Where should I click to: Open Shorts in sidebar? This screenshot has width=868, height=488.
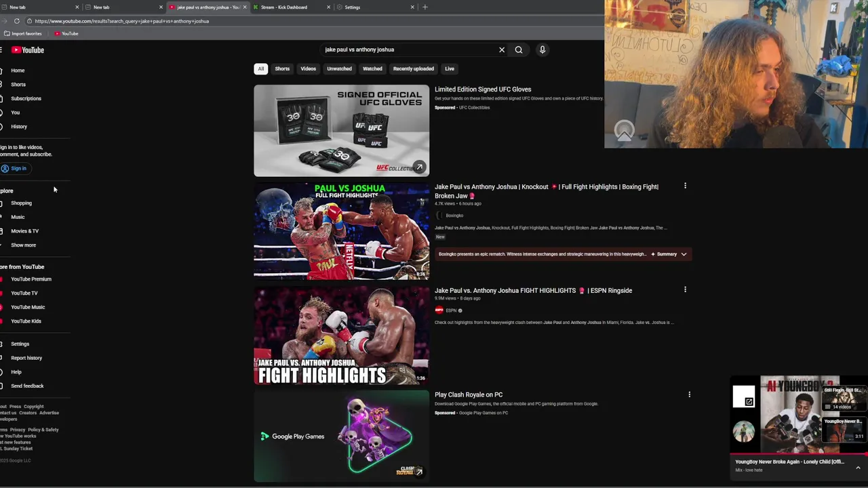pos(18,85)
